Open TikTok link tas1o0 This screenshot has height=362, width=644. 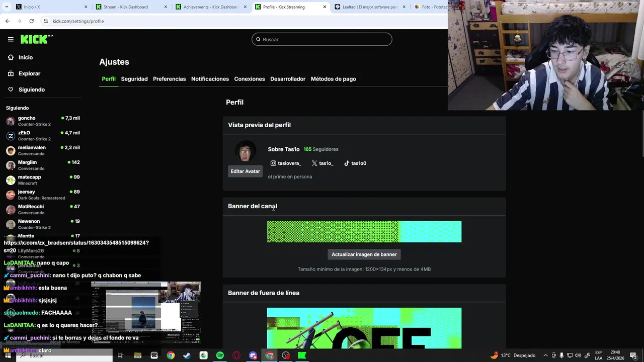point(355,163)
